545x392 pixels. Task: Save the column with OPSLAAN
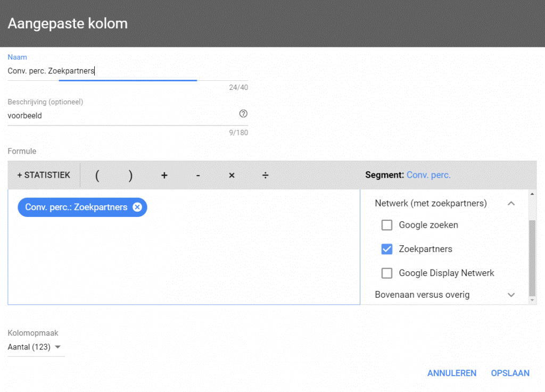coord(510,373)
